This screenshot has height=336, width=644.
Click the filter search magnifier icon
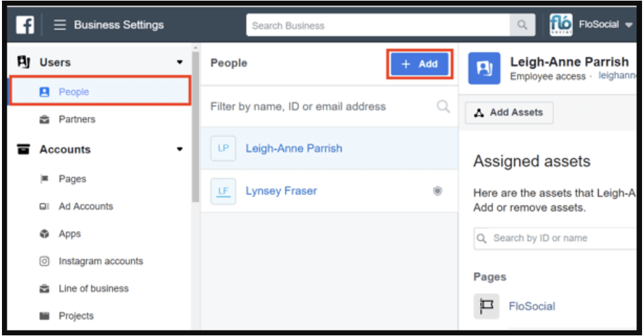point(443,106)
